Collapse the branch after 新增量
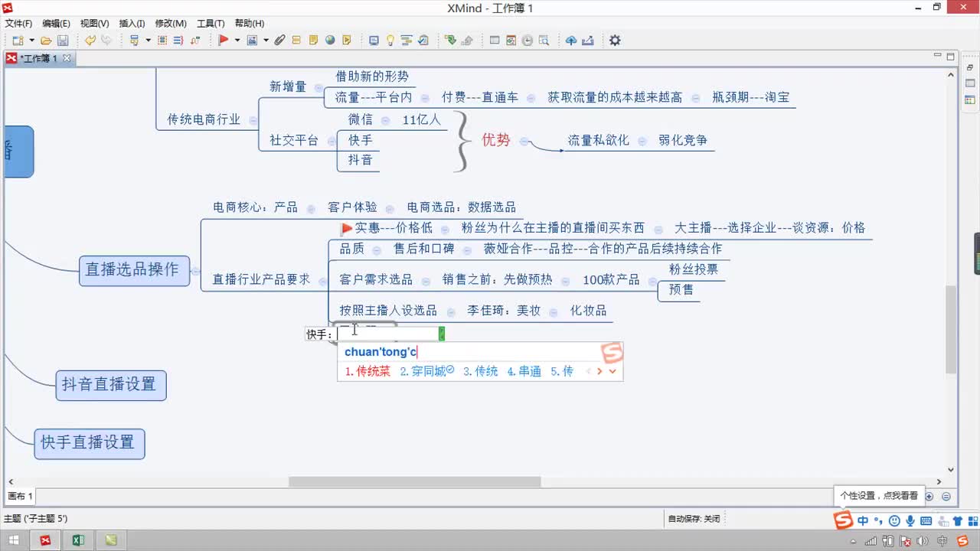The image size is (980, 551). [x=318, y=87]
